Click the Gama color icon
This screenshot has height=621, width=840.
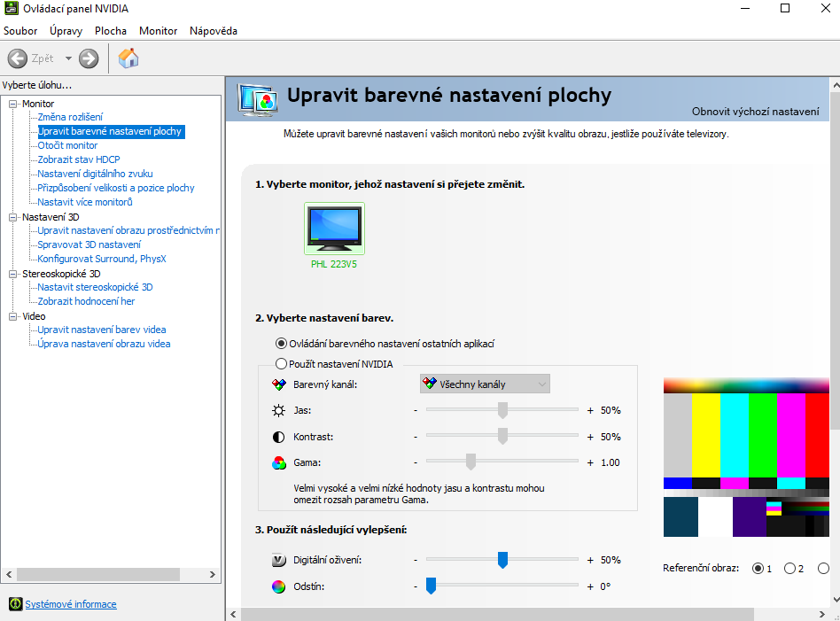278,462
